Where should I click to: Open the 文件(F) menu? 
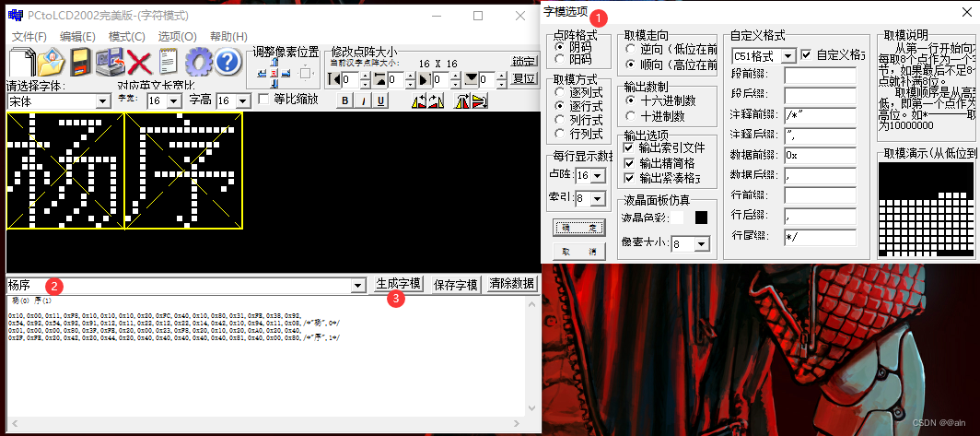29,36
